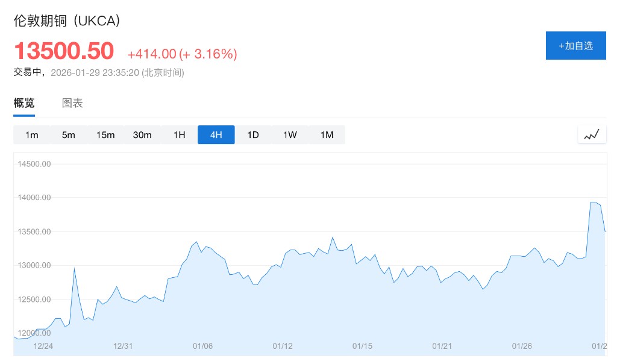This screenshot has height=364, width=617.
Task: Click the 14000.00 price axis label
Action: (x=34, y=198)
